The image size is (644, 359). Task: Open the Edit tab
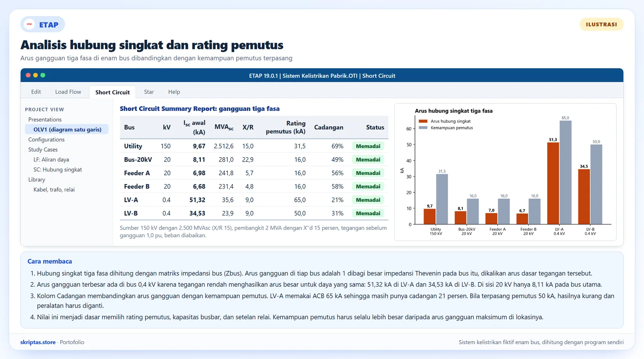36,92
